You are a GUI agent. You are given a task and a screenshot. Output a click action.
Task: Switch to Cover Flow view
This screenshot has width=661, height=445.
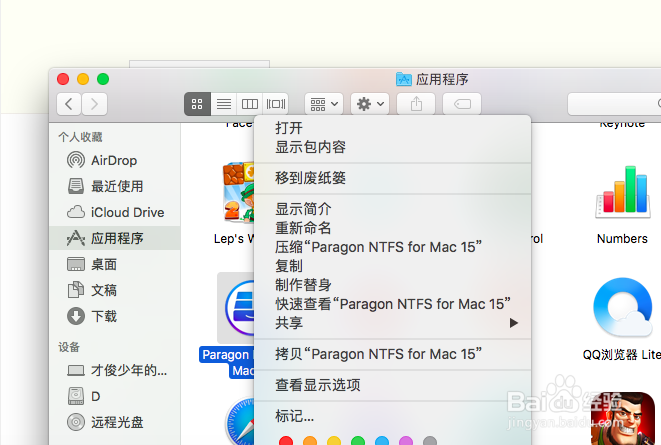point(276,104)
